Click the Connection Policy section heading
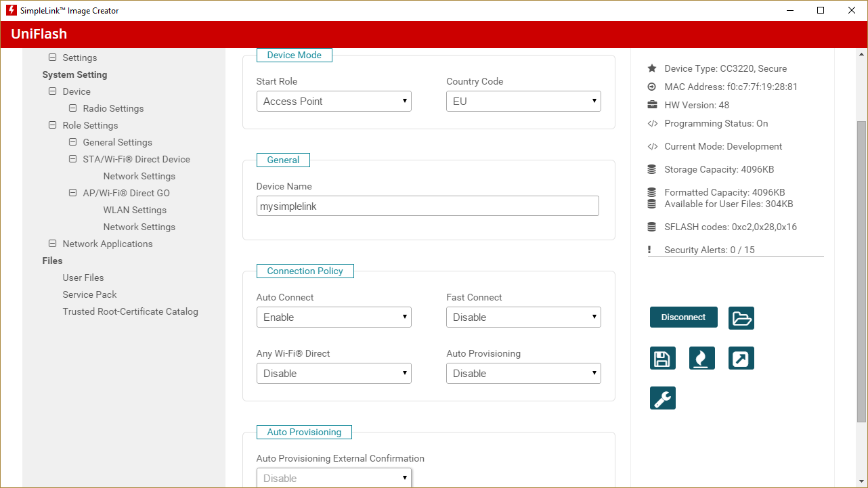The image size is (868, 488). click(x=305, y=271)
